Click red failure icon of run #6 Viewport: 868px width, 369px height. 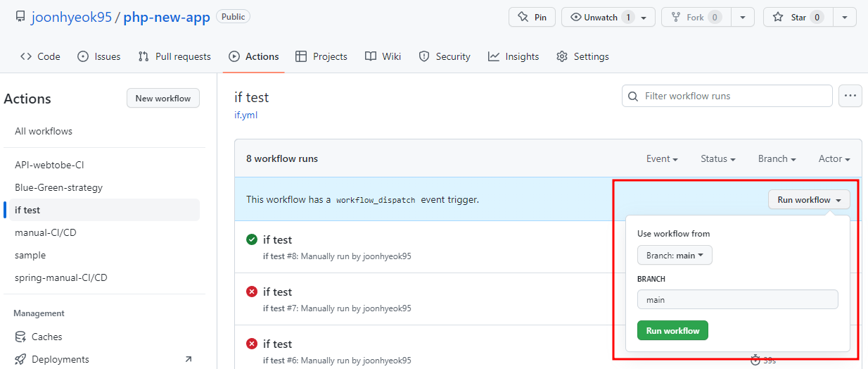(x=252, y=344)
